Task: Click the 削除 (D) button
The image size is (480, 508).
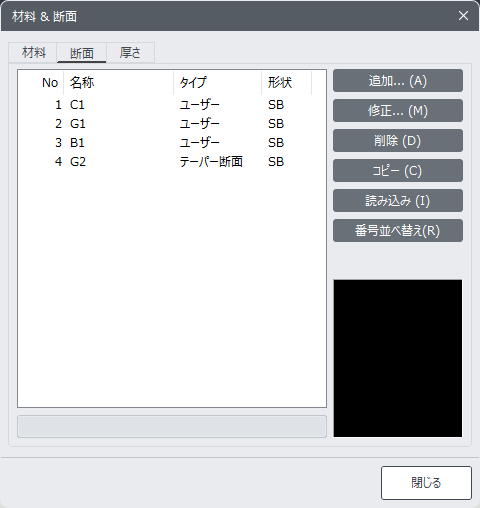Action: (398, 141)
